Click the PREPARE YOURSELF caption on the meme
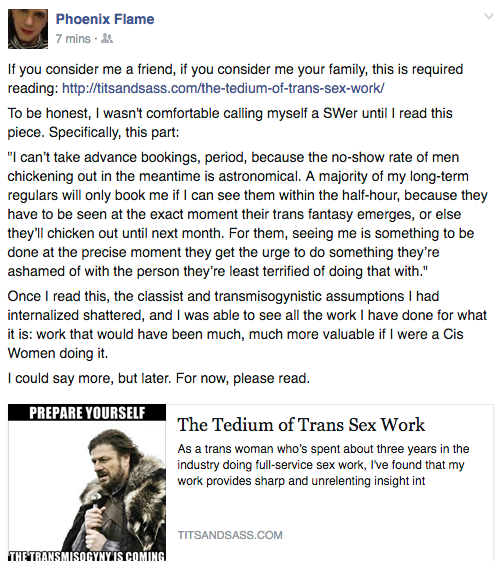The image size is (501, 561). tap(87, 413)
